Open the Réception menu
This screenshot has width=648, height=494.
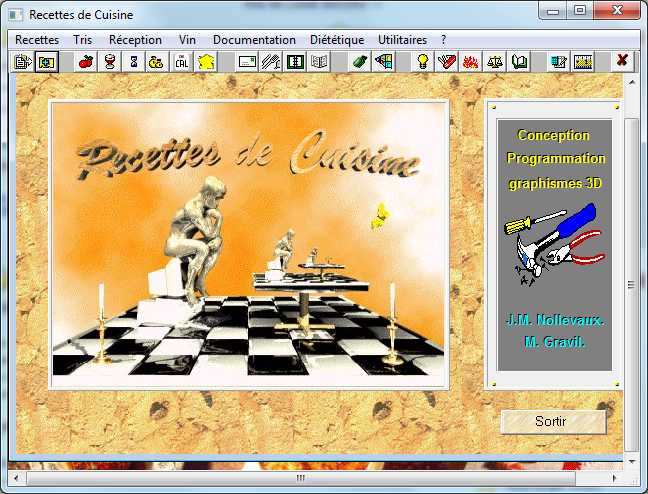135,40
